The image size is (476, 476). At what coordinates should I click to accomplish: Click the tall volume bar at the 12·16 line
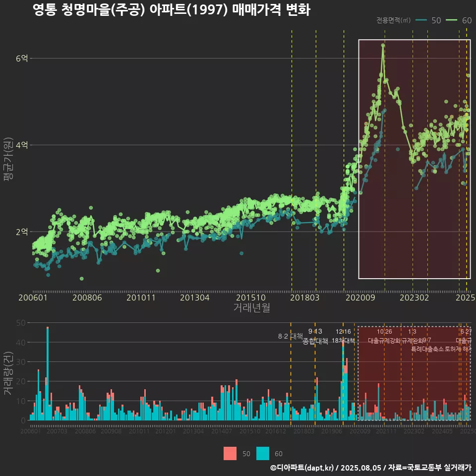click(x=343, y=380)
